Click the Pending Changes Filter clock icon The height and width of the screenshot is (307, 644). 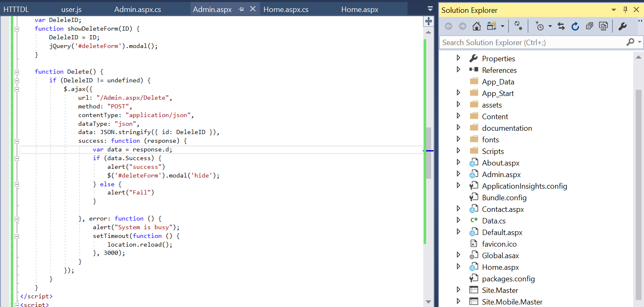[540, 26]
